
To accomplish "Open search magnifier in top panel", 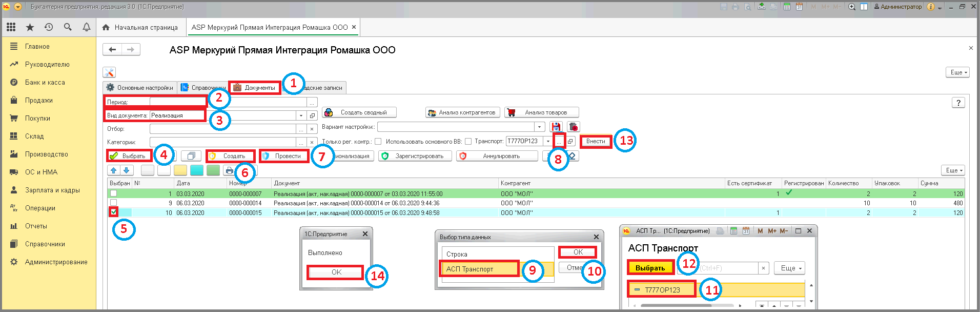I will pyautogui.click(x=68, y=27).
